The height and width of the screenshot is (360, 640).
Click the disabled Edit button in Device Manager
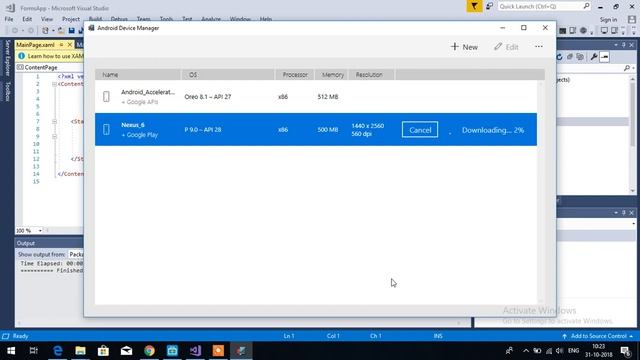click(506, 47)
